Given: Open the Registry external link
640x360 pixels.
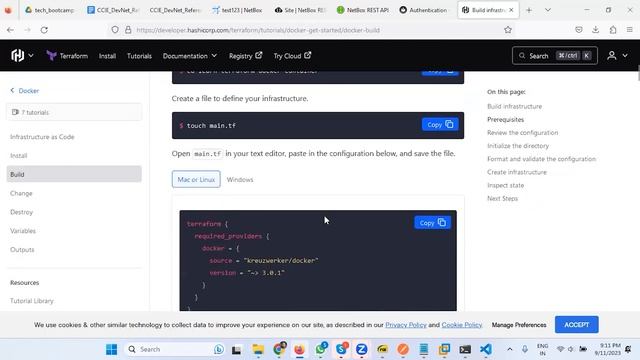Looking at the screenshot, I should (x=245, y=56).
